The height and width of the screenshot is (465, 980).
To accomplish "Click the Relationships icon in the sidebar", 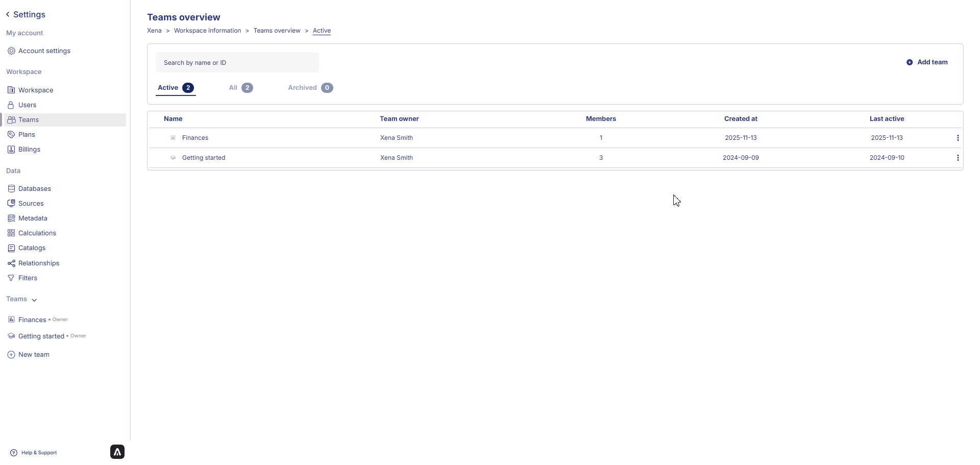I will pyautogui.click(x=11, y=263).
